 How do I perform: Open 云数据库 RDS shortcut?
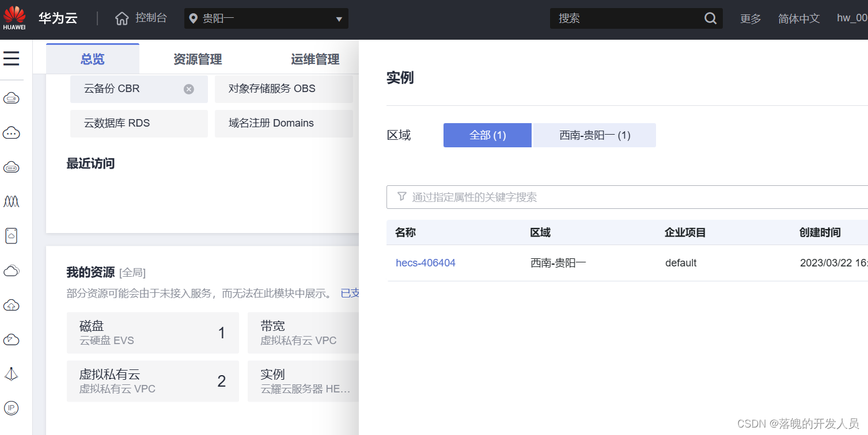(139, 124)
